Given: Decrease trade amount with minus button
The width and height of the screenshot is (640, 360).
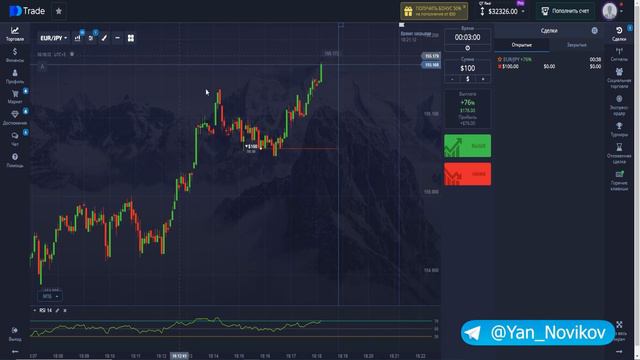Looking at the screenshot, I should 452,79.
